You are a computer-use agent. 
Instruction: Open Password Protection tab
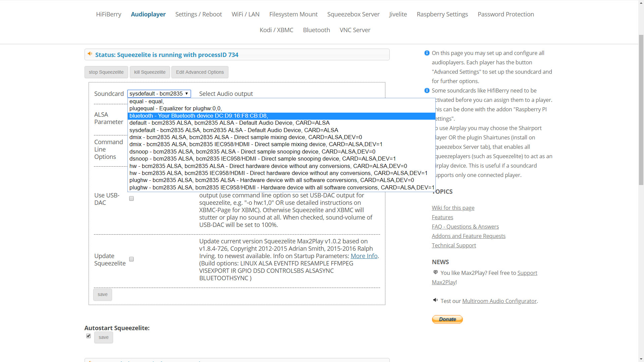506,14
